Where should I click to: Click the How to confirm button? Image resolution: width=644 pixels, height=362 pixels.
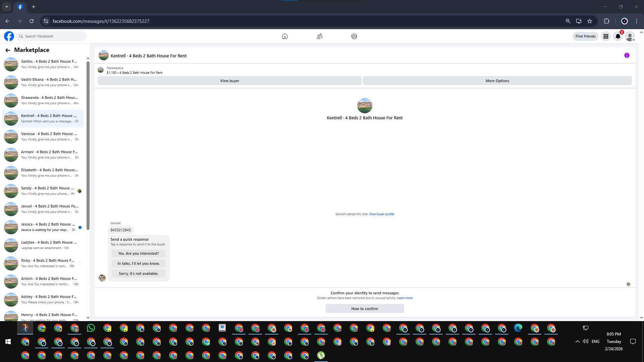point(365,309)
